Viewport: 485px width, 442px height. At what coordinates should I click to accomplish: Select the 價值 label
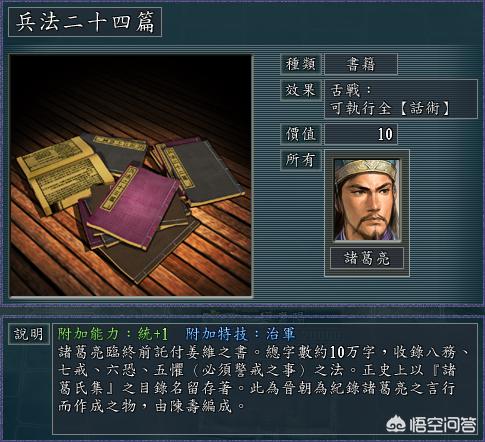pos(301,134)
